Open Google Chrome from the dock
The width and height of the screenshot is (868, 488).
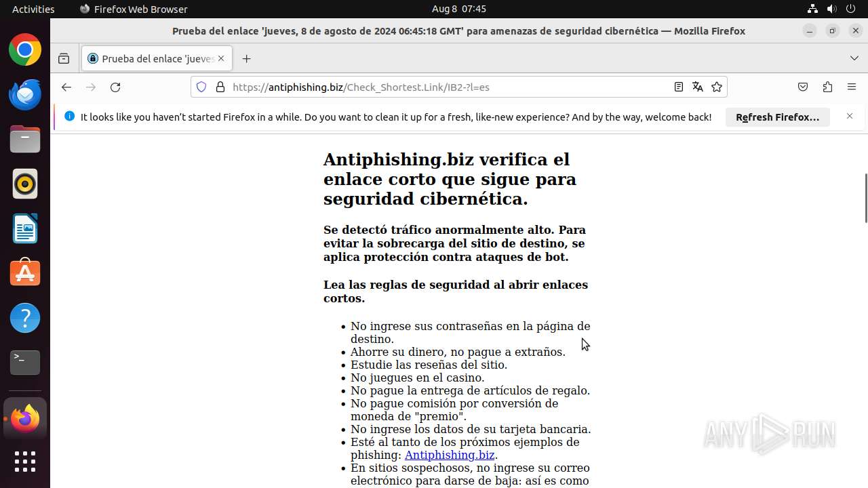coord(25,49)
